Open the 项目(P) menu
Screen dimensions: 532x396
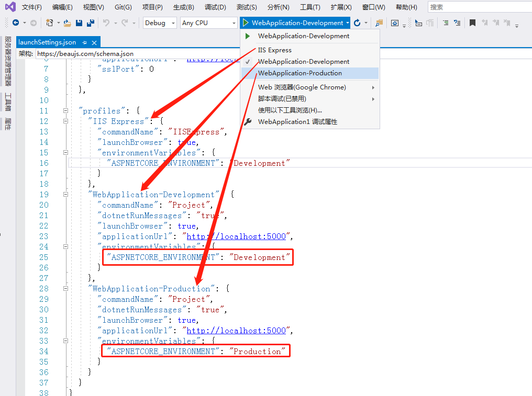click(x=152, y=7)
